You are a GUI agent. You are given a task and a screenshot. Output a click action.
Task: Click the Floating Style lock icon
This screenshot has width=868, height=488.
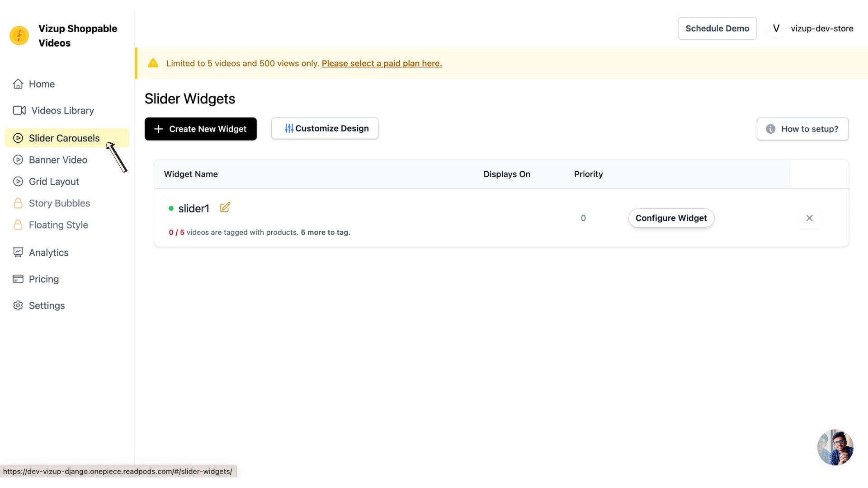click(x=18, y=225)
